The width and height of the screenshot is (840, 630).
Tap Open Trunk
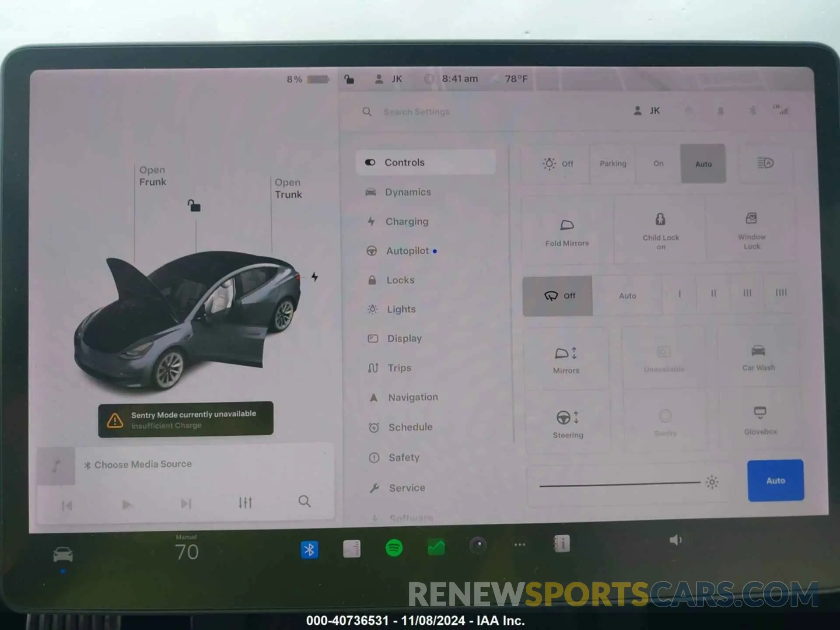point(288,189)
